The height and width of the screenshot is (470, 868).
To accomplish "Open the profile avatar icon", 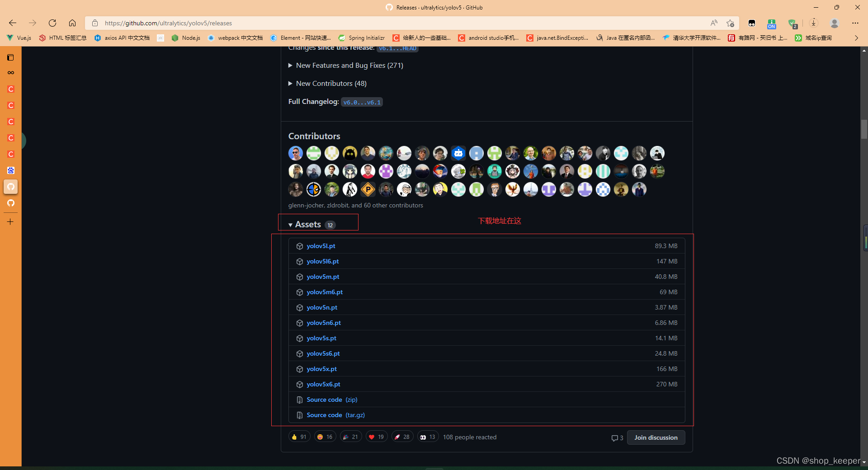I will coord(835,23).
